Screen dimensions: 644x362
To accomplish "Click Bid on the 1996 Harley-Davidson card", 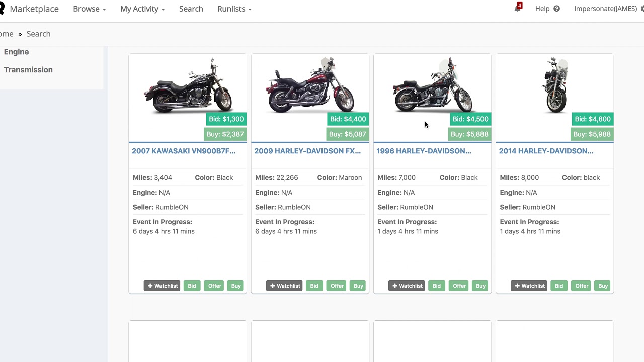I will 436,286.
